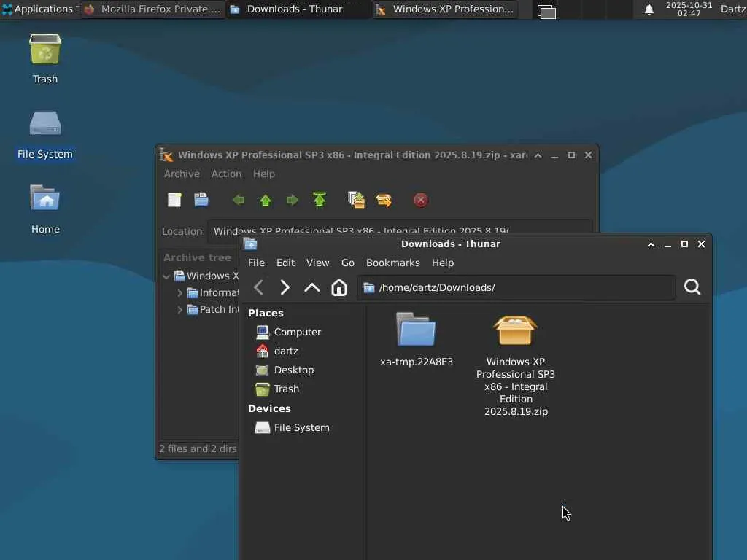Click the 'Places' heading in Thunar sidebar
747x560 pixels.
266,313
